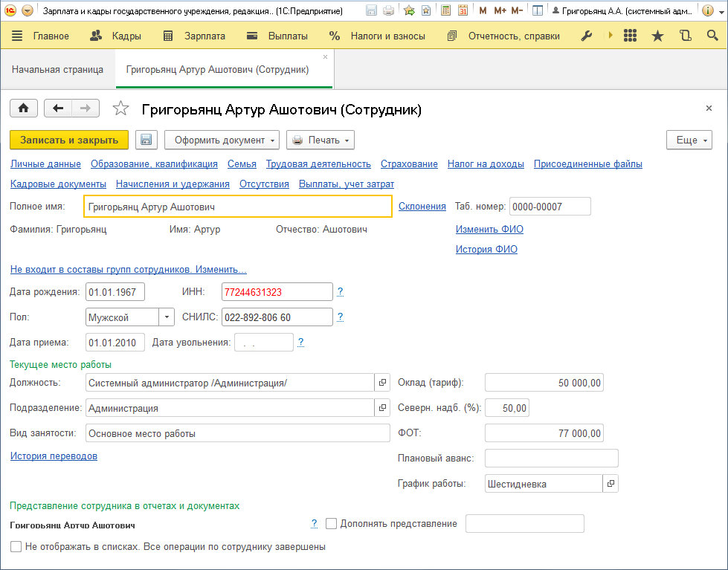728x570 pixels.
Task: Open the 'История переводов' link
Action: (54, 456)
